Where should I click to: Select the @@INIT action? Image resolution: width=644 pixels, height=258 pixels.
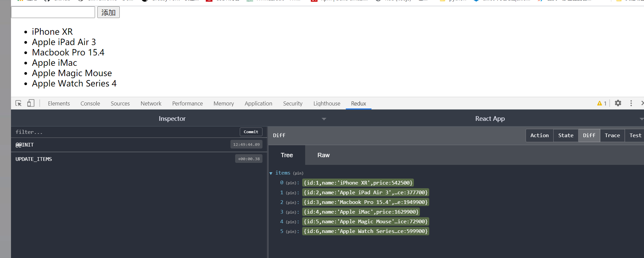tap(139, 145)
